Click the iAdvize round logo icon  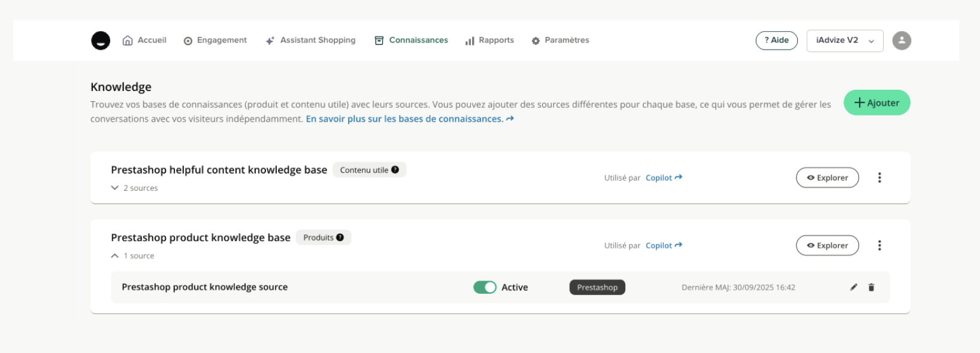pyautogui.click(x=101, y=41)
